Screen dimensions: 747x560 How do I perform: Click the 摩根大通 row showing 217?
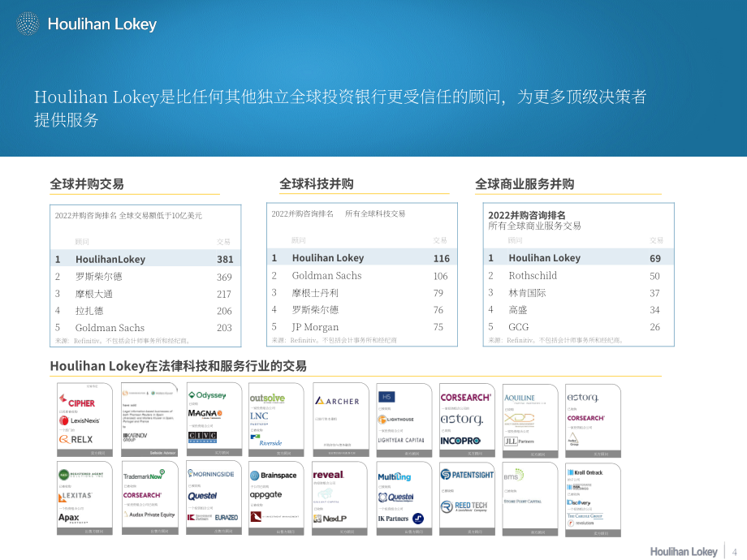[145, 294]
